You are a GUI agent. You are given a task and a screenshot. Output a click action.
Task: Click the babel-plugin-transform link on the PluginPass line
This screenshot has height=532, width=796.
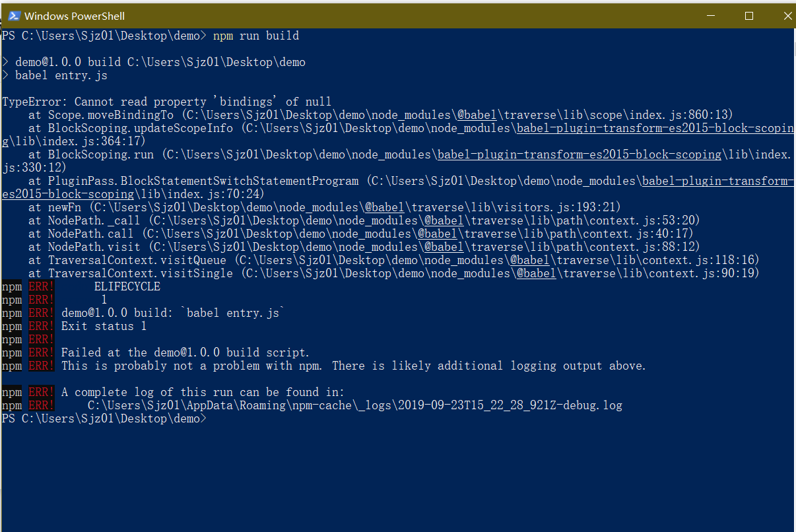point(717,181)
